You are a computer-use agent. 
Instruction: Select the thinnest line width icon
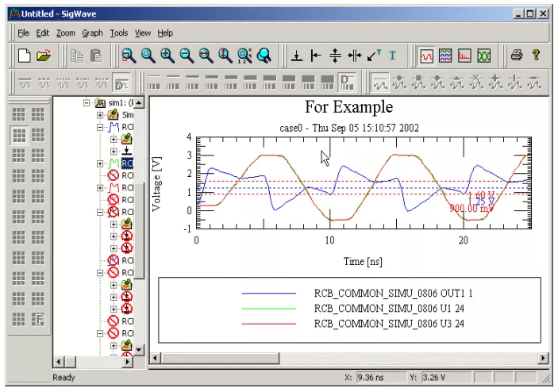point(154,83)
